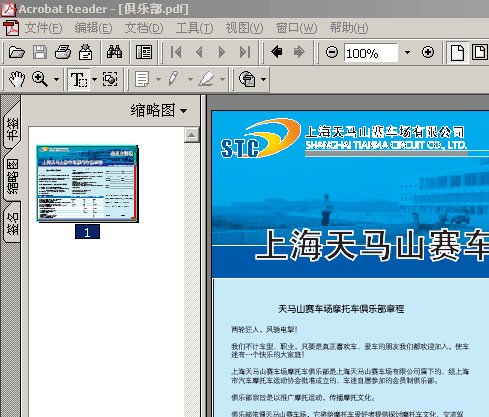Zoom out with the minus button
The width and height of the screenshot is (489, 417).
(332, 52)
